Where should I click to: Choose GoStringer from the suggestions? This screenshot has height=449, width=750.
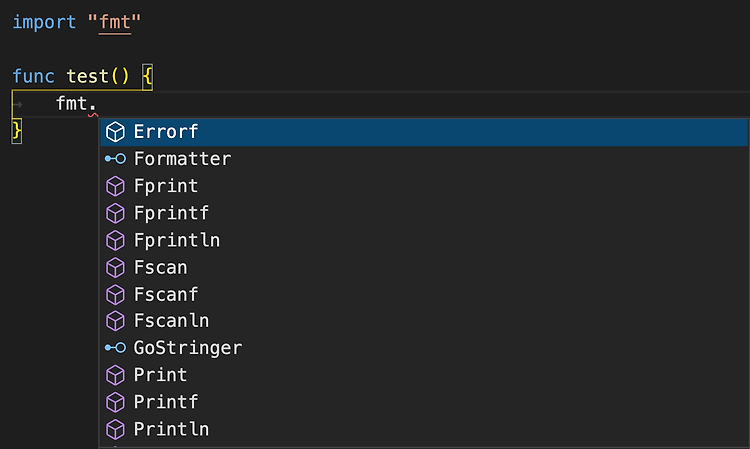point(424,348)
